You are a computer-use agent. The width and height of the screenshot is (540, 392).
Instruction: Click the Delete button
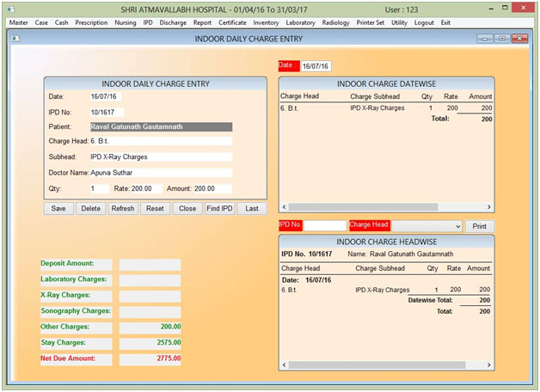pos(90,208)
